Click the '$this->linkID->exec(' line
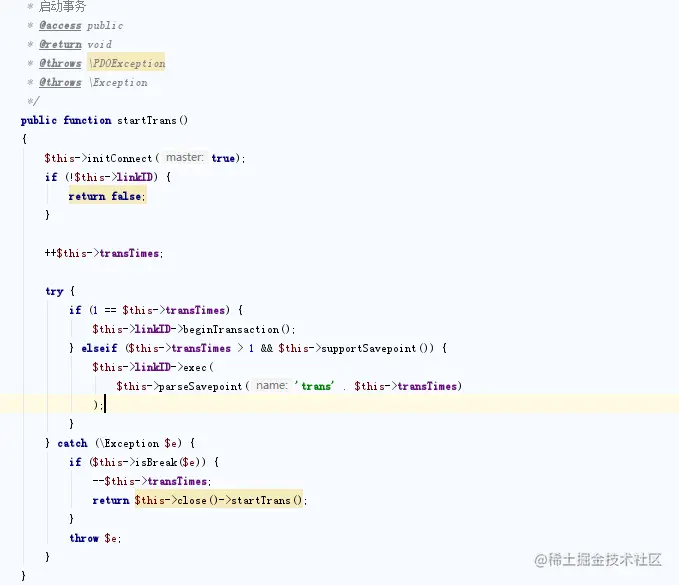Viewport: 679px width, 585px height. click(153, 367)
